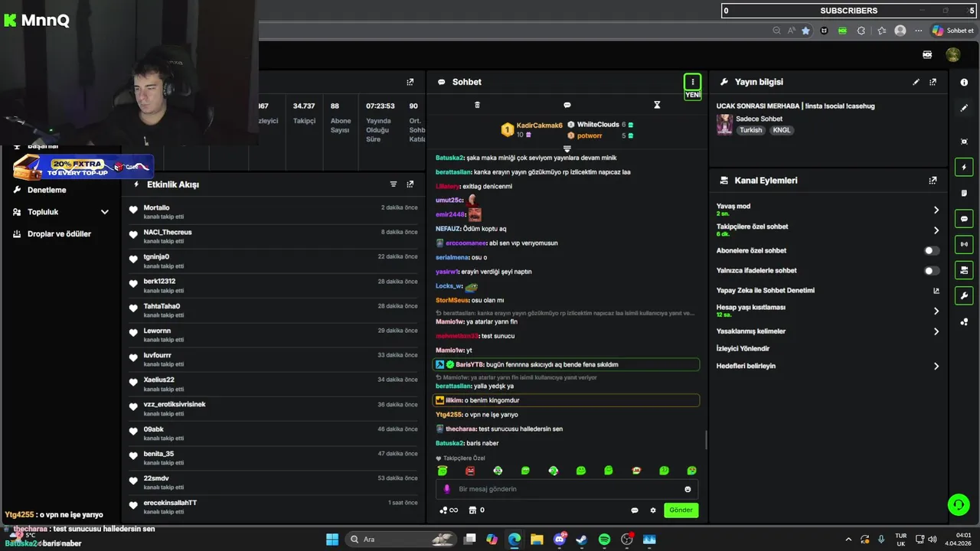Screen dimensions: 980x551
Task: Click the lightning bolt icon in right sidebar
Action: (964, 167)
